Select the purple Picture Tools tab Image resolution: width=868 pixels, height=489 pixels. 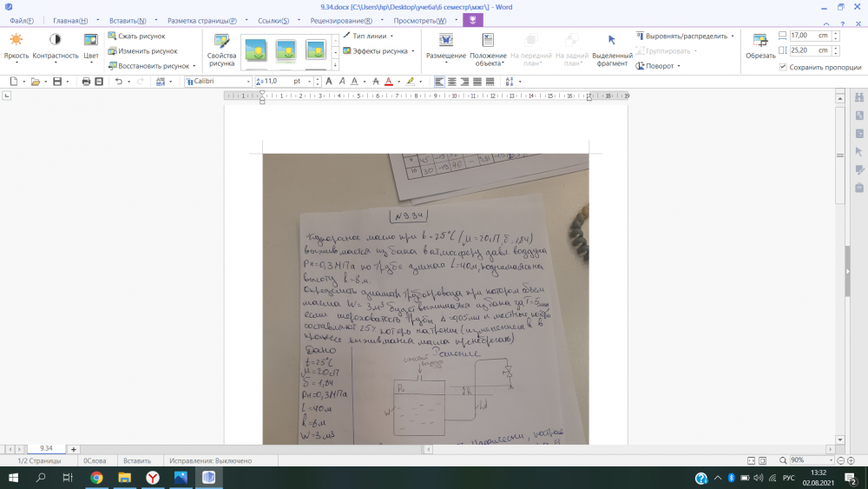pos(473,20)
